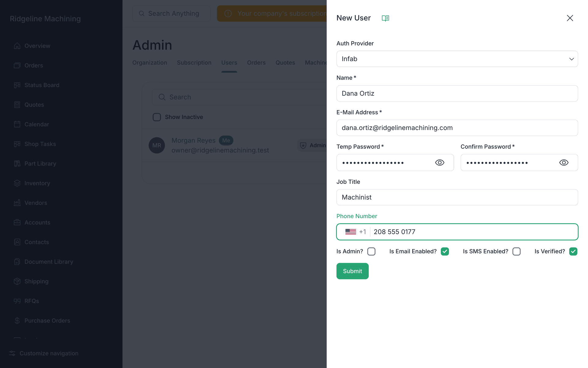The width and height of the screenshot is (588, 368).
Task: Click the Document Library icon in sidebar
Action: (x=17, y=262)
